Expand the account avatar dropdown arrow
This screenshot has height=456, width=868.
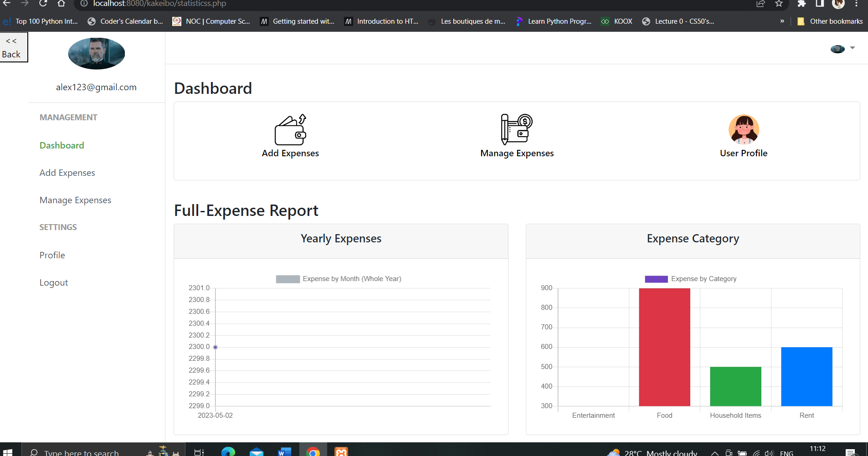852,47
